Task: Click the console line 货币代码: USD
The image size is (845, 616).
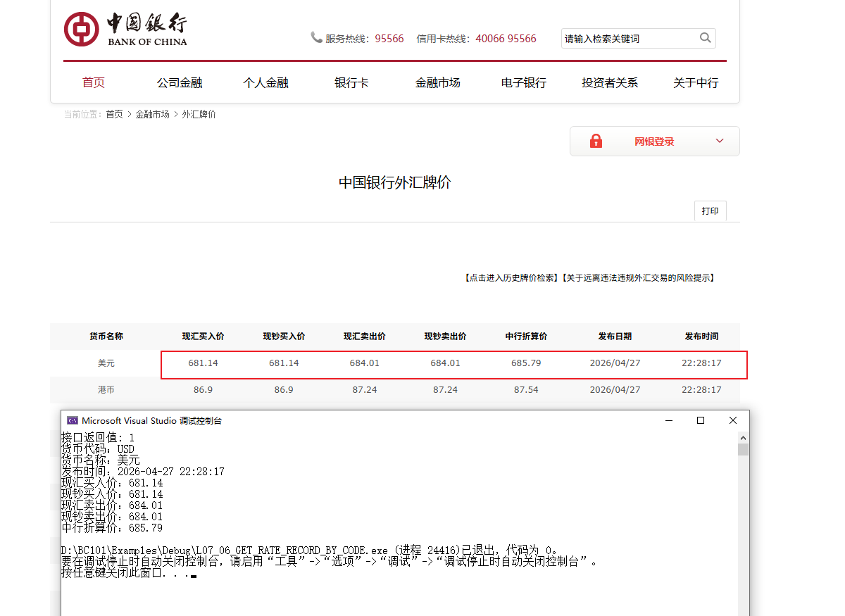Action: (x=98, y=449)
